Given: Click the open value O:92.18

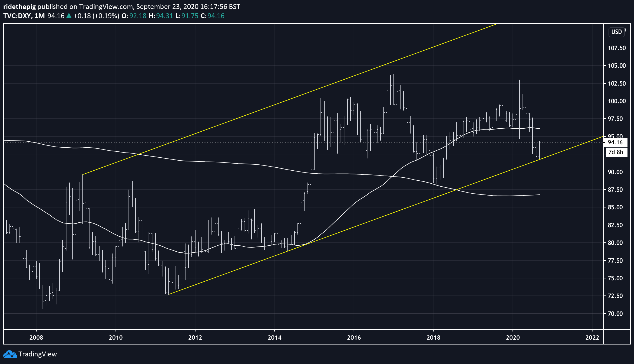Looking at the screenshot, I should (x=134, y=16).
